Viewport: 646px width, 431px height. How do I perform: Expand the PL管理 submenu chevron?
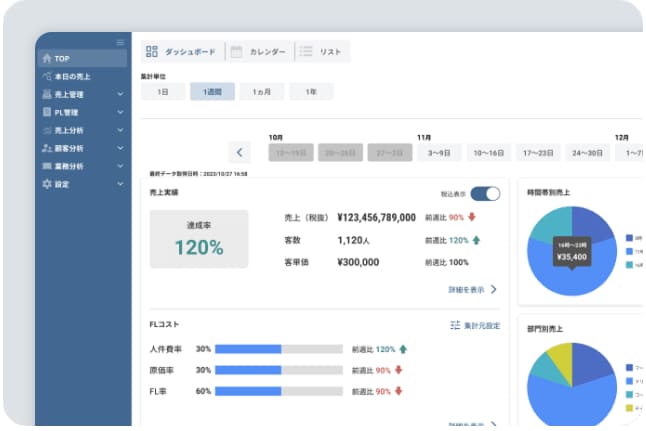[120, 112]
